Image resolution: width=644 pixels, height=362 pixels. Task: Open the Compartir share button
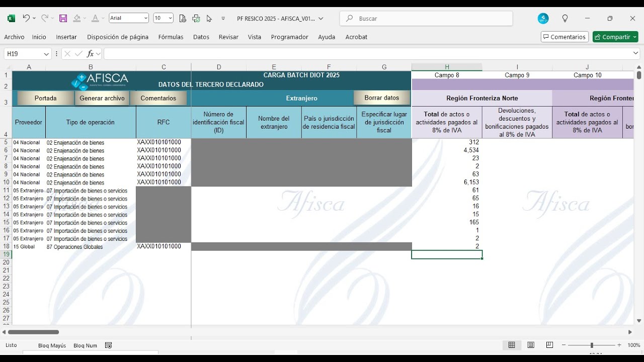pos(615,37)
